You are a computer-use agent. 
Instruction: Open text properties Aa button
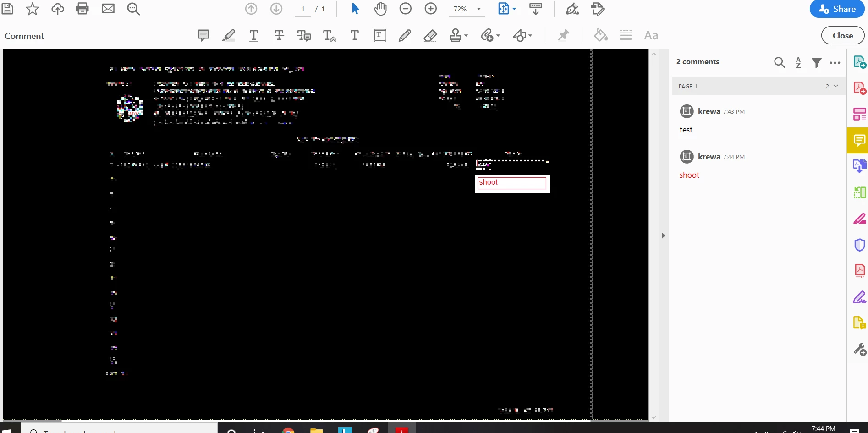pos(651,35)
